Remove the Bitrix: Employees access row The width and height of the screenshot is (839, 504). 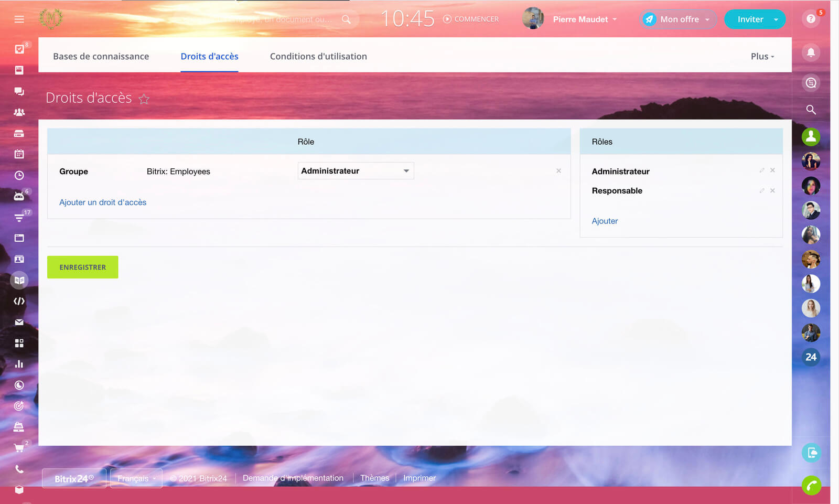(x=558, y=171)
